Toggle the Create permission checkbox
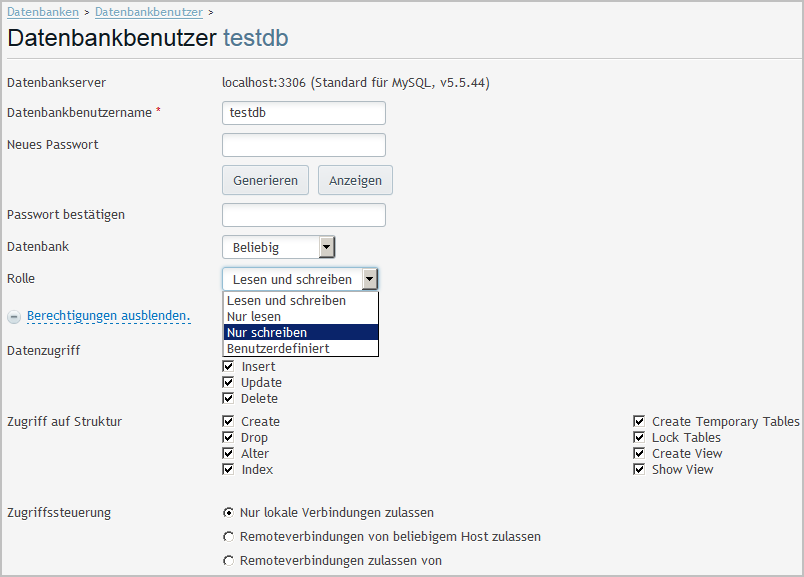Image resolution: width=804 pixels, height=577 pixels. (228, 421)
